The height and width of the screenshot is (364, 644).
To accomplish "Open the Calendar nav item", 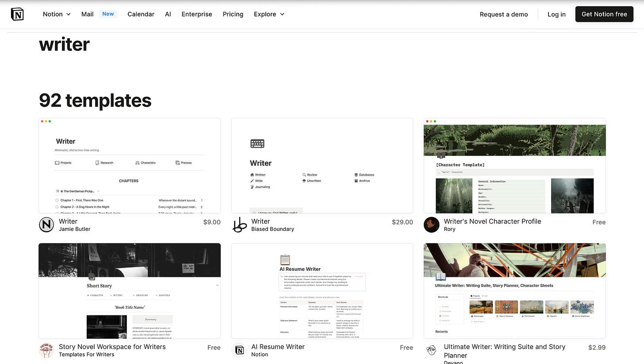I will [141, 14].
